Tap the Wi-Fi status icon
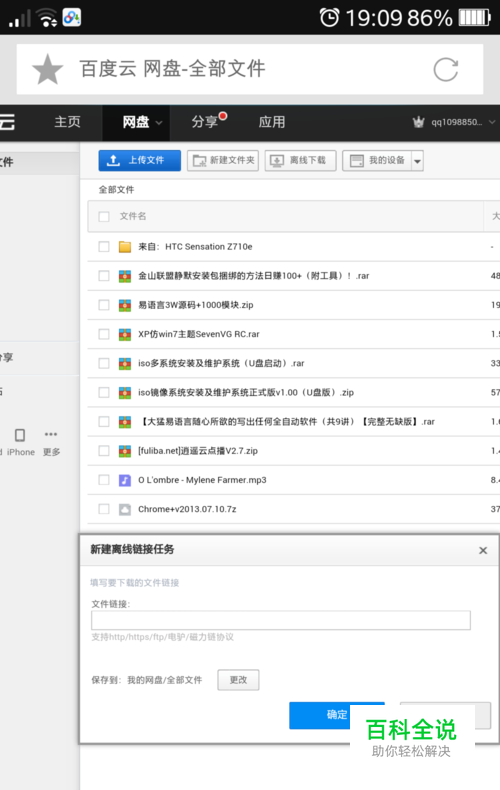The image size is (500, 790). pos(47,18)
